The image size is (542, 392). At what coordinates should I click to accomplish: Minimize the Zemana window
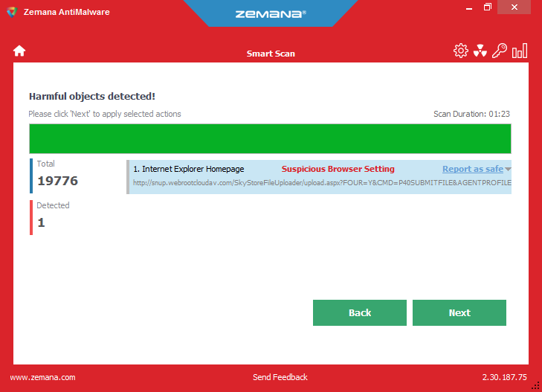469,7
